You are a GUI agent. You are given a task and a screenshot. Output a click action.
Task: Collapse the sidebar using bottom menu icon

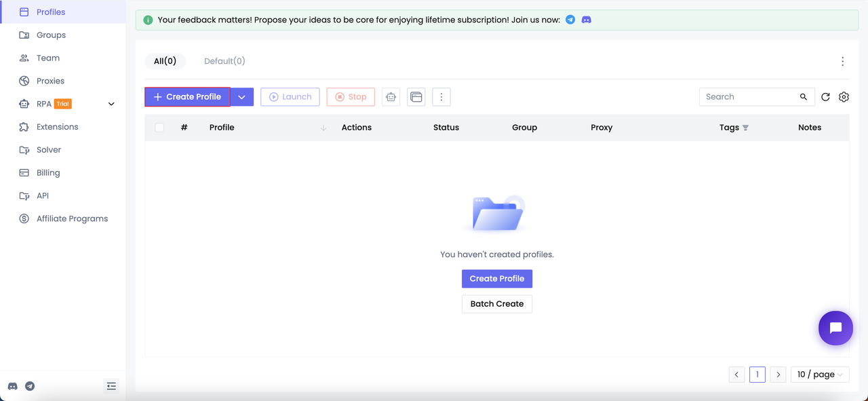tap(111, 386)
